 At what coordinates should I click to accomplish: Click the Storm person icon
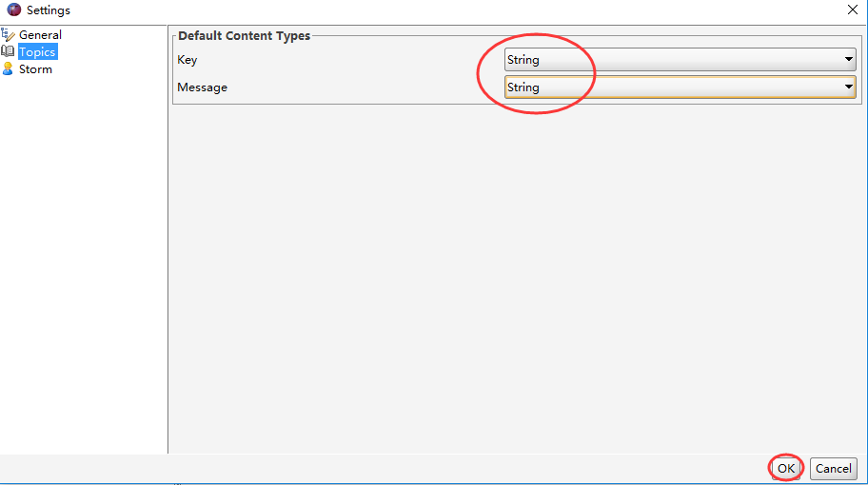pyautogui.click(x=9, y=69)
